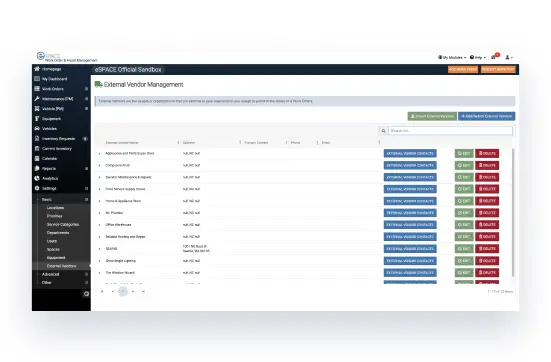Open the user account dropdown
Image resolution: width=551 pixels, height=362 pixels.
(x=509, y=57)
